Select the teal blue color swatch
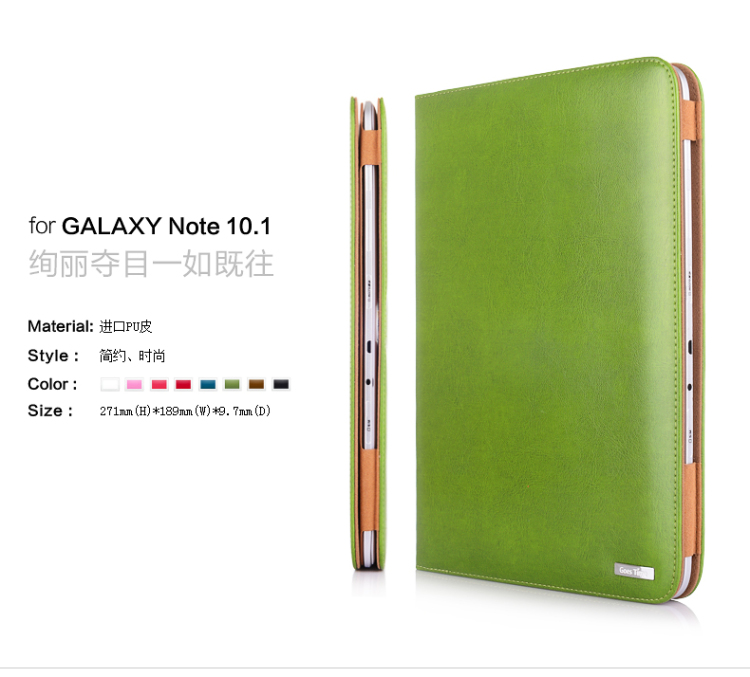 pyautogui.click(x=208, y=384)
